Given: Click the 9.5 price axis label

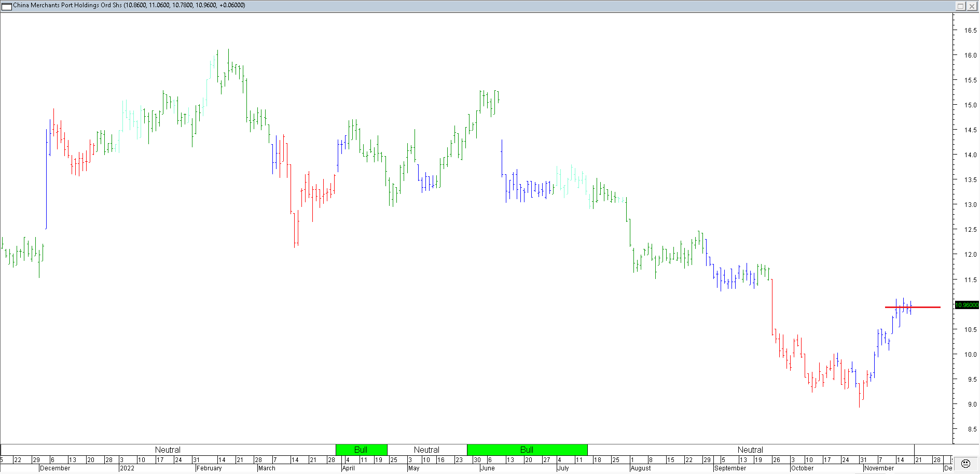Looking at the screenshot, I should click(972, 380).
